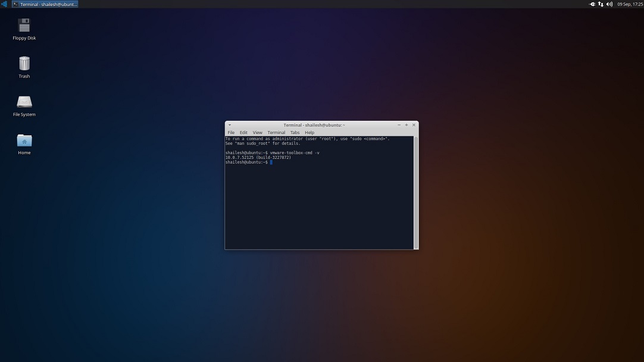The image size is (644, 362).
Task: Click the 'vmware-toolbox-cmd -v' command text
Action: tap(295, 153)
